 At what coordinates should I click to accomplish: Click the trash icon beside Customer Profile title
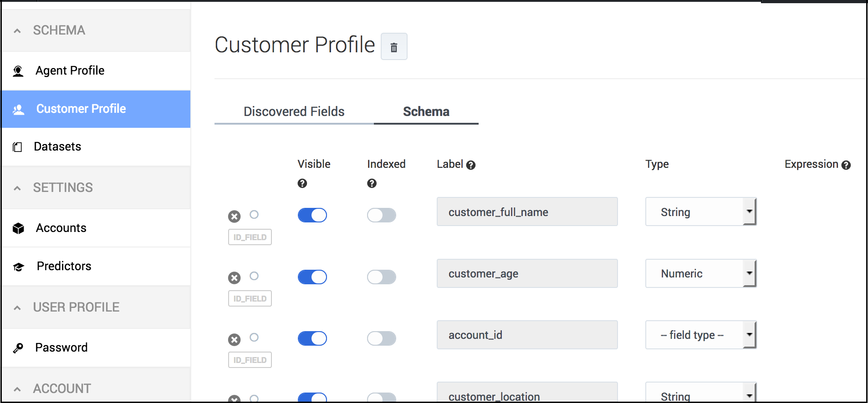click(x=394, y=47)
